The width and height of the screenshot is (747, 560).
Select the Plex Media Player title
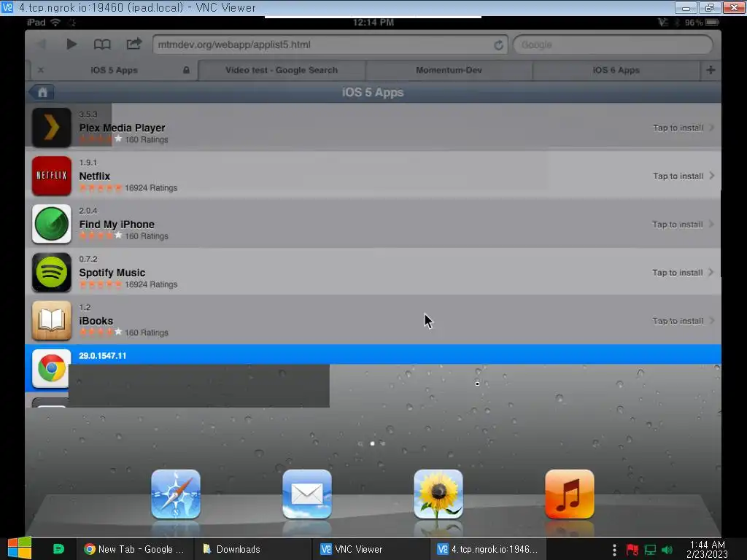tap(122, 128)
